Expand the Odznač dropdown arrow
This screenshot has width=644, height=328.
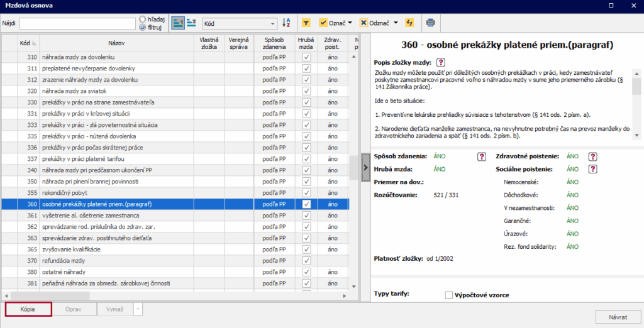(x=396, y=23)
